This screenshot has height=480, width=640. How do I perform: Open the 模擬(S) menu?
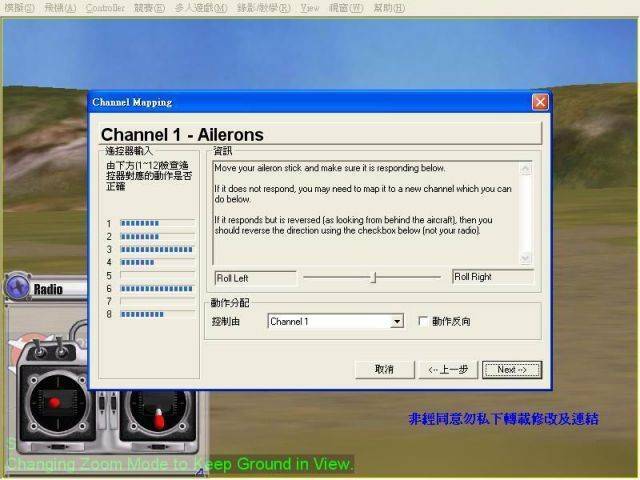click(x=19, y=8)
